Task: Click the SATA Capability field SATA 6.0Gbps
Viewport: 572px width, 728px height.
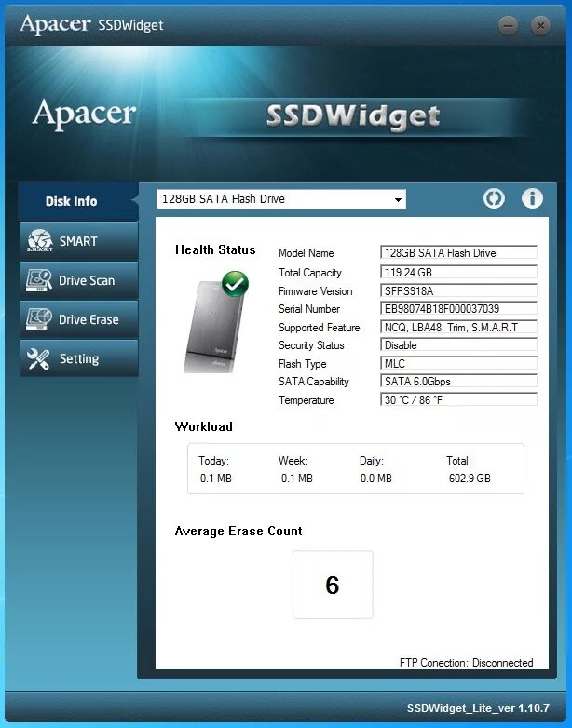Action: click(x=458, y=381)
